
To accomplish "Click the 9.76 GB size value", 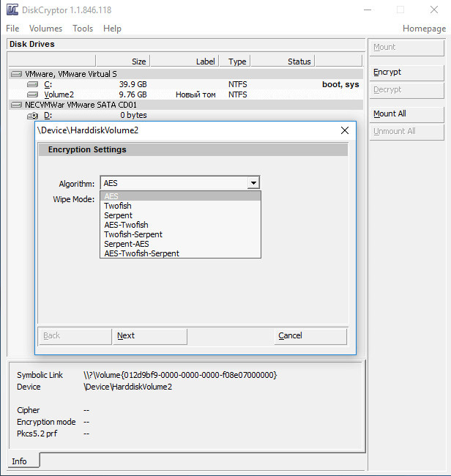I will point(133,94).
